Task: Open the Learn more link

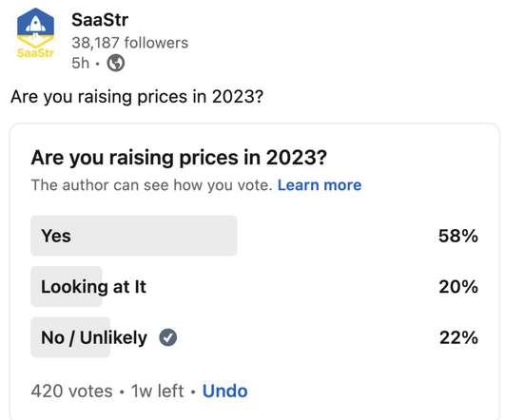Action: tap(320, 185)
